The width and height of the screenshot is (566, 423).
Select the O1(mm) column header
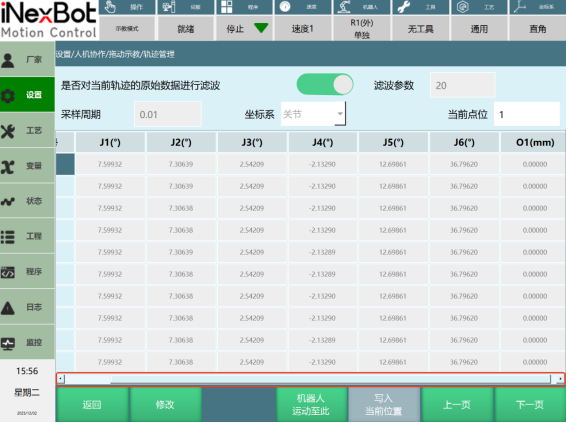point(535,142)
